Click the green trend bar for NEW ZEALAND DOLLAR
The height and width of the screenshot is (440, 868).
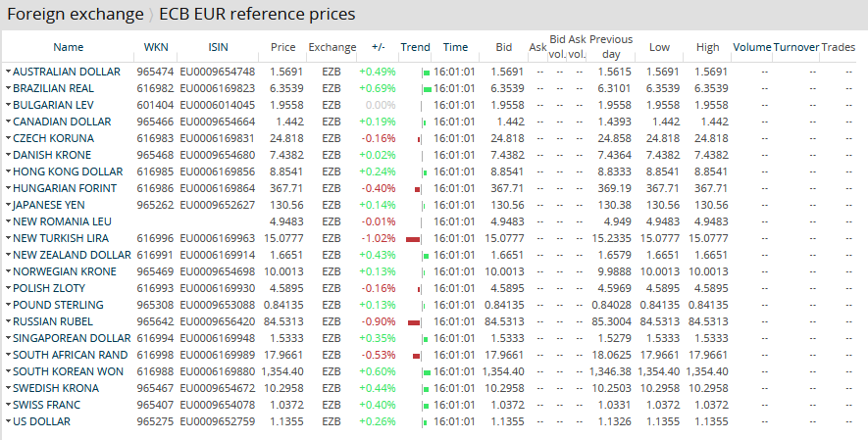click(x=425, y=256)
